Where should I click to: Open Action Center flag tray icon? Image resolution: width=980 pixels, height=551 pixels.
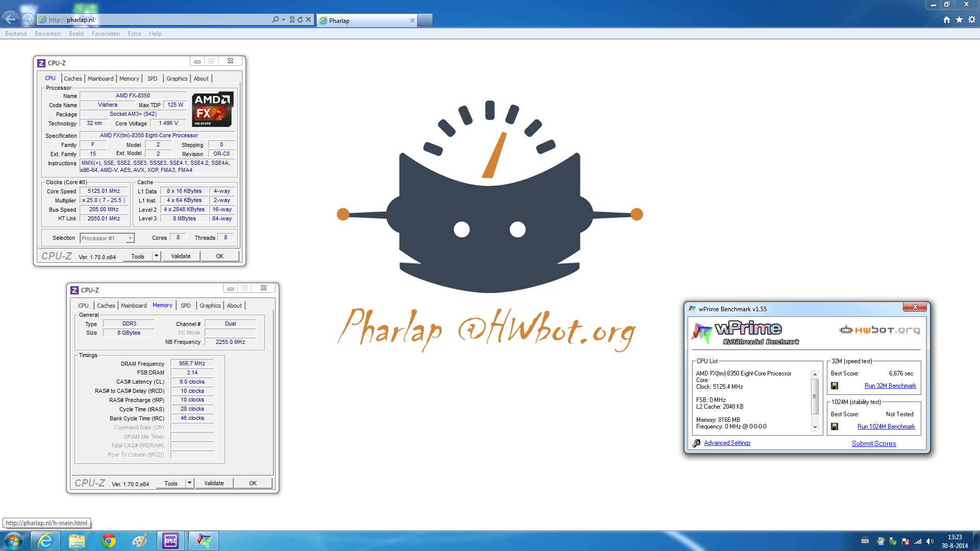coord(905,541)
